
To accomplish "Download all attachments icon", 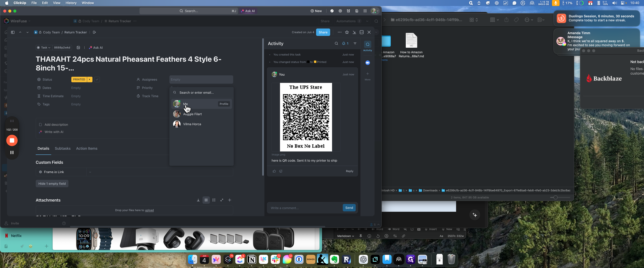I will (x=198, y=200).
